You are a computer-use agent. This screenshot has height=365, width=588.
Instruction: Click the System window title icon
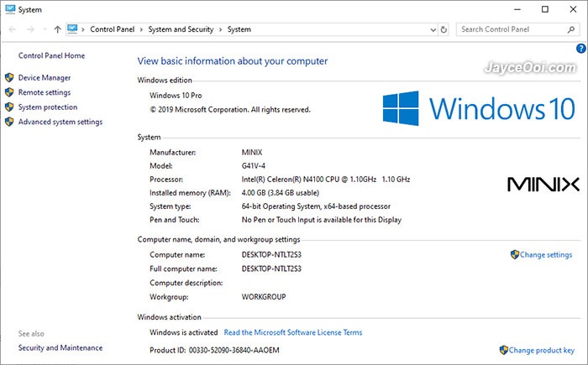[x=10, y=9]
